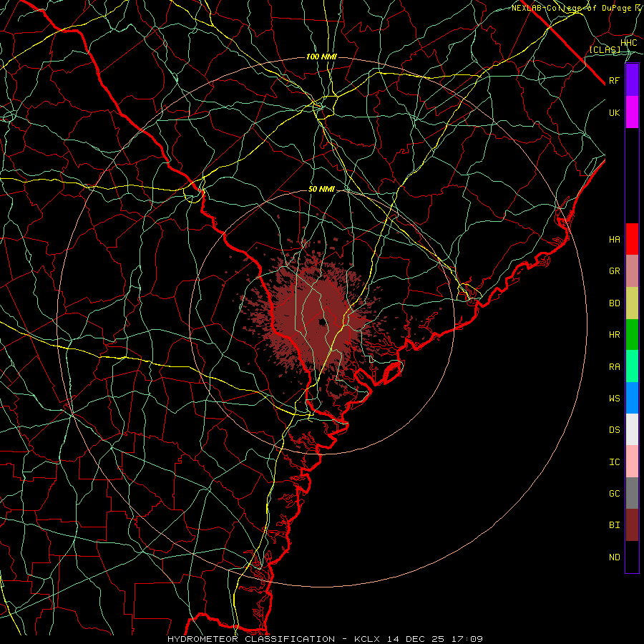
Task: Click the HR green legend swatch
Action: tap(632, 334)
